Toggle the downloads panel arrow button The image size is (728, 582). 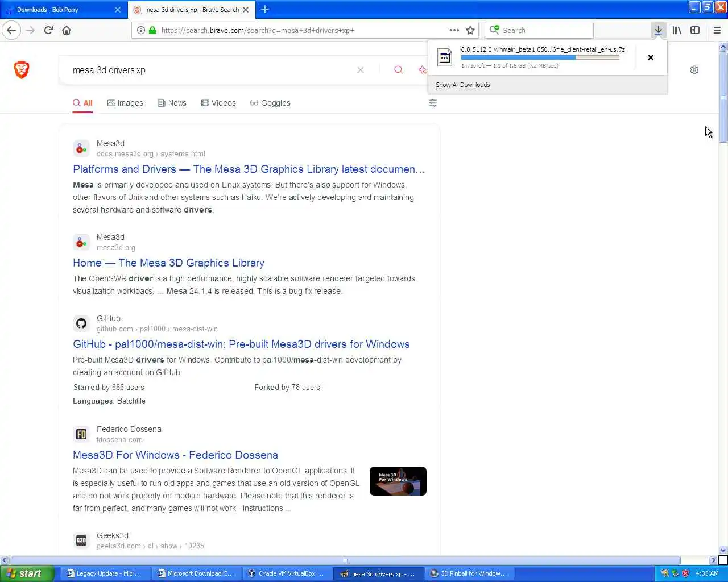tap(658, 30)
